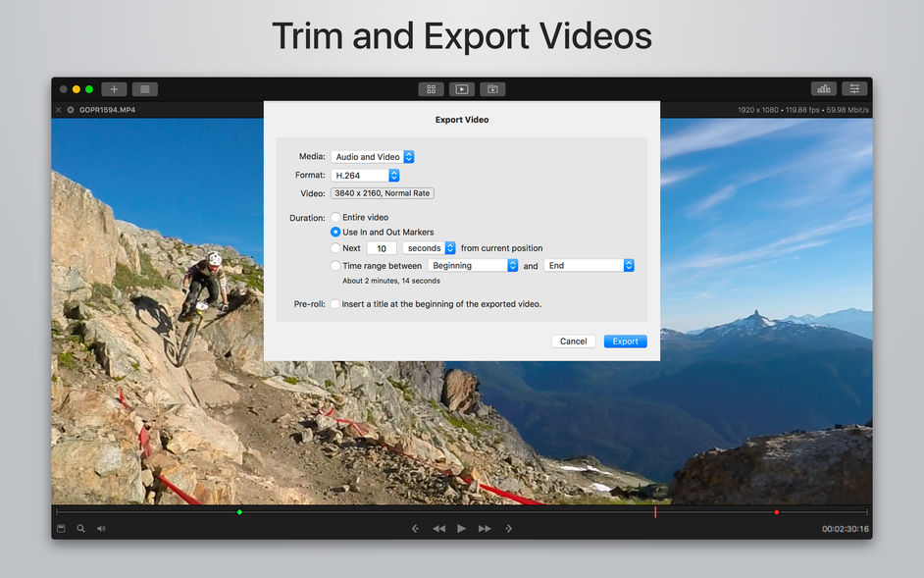The image size is (924, 578).
Task: Open the Format dropdown showing H.264
Action: (365, 175)
